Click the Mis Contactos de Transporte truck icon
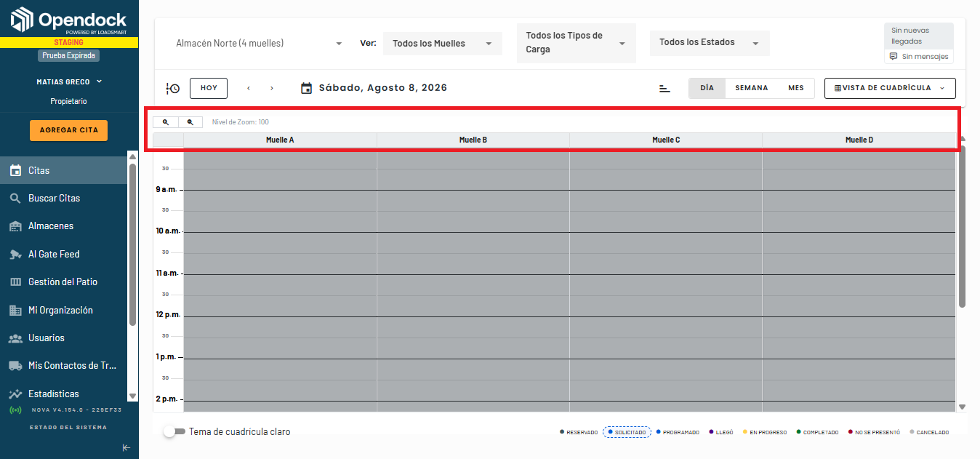Image resolution: width=980 pixels, height=459 pixels. click(x=15, y=366)
